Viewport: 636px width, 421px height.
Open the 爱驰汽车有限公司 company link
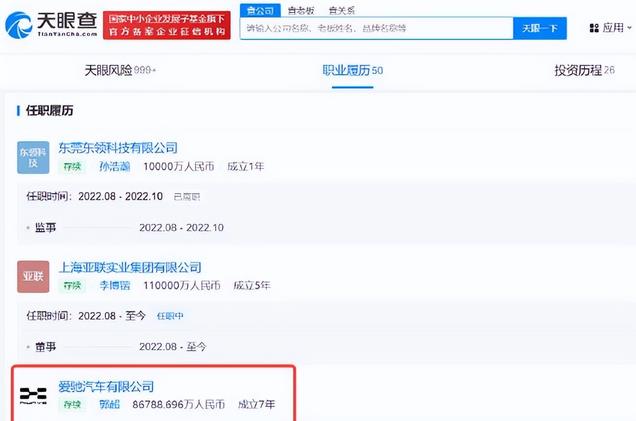tap(106, 387)
